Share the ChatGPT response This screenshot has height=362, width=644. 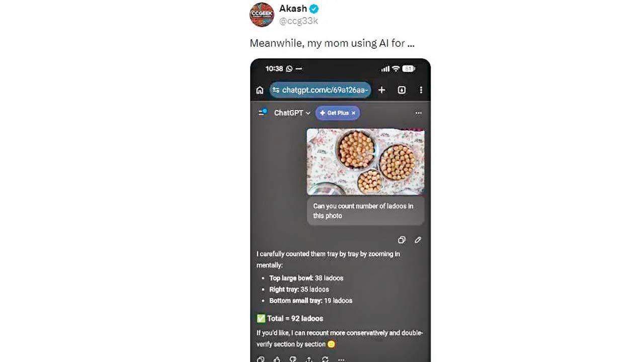point(309,359)
